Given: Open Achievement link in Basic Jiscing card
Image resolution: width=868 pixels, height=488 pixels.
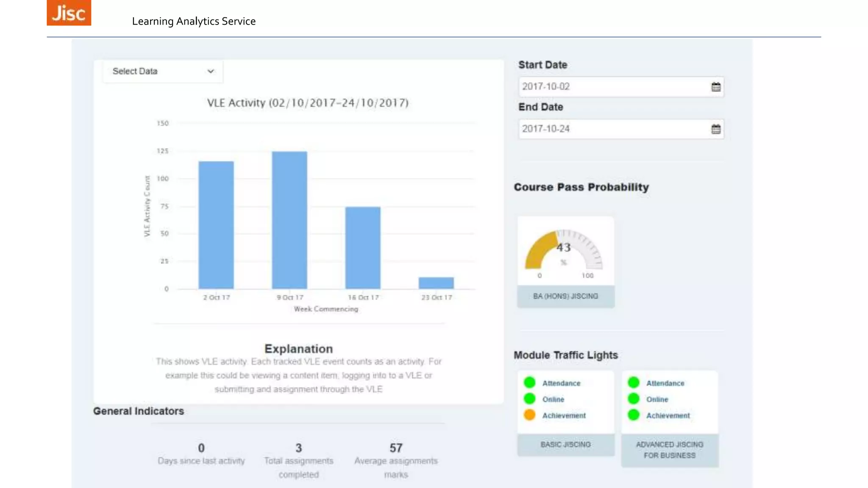Looking at the screenshot, I should [x=564, y=416].
